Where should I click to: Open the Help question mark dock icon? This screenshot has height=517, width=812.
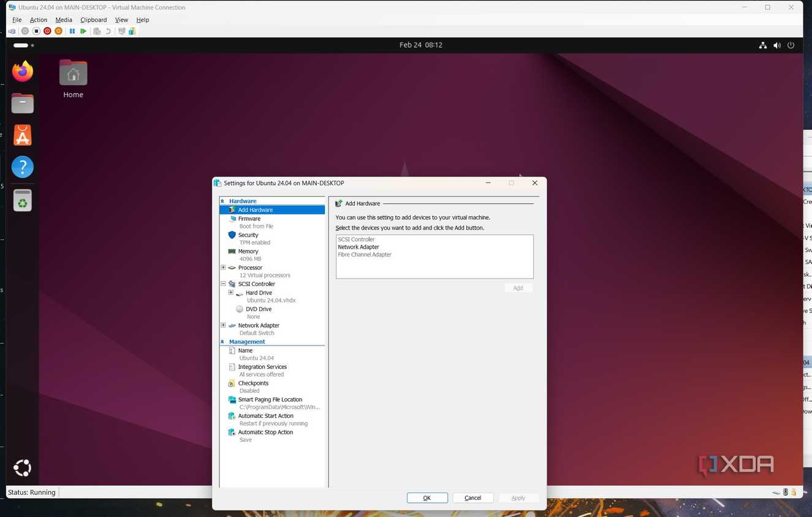pos(23,167)
